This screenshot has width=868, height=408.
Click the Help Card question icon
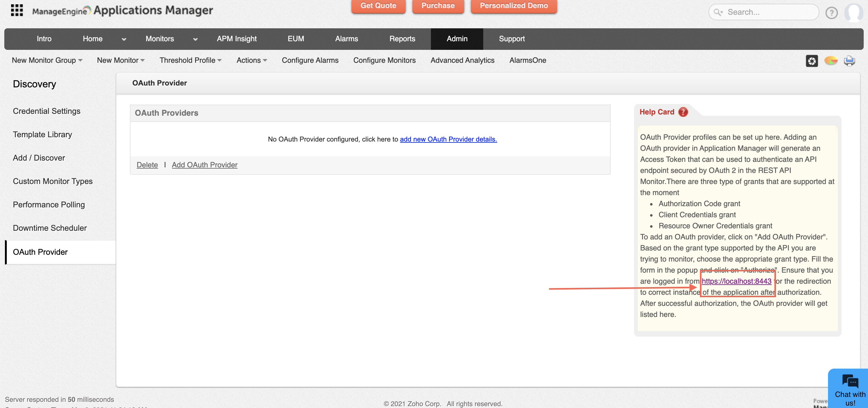(x=683, y=112)
